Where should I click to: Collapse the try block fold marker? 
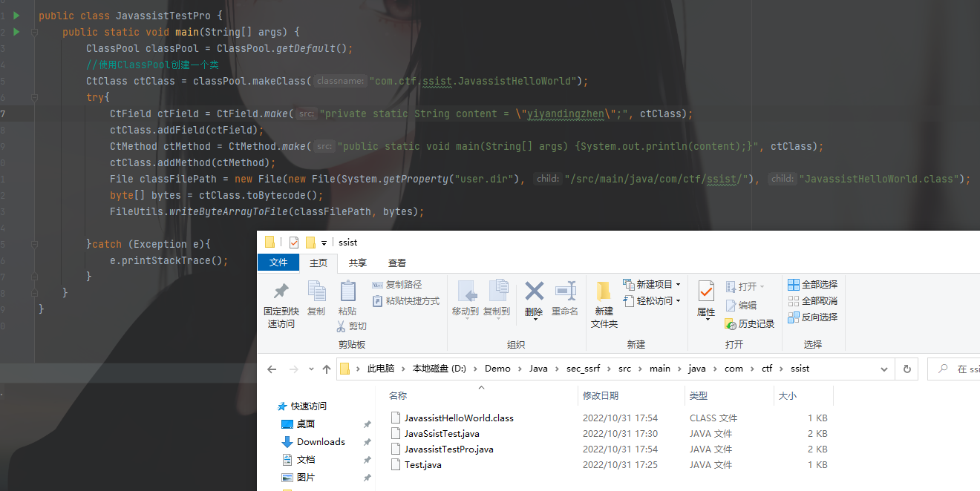coord(35,97)
